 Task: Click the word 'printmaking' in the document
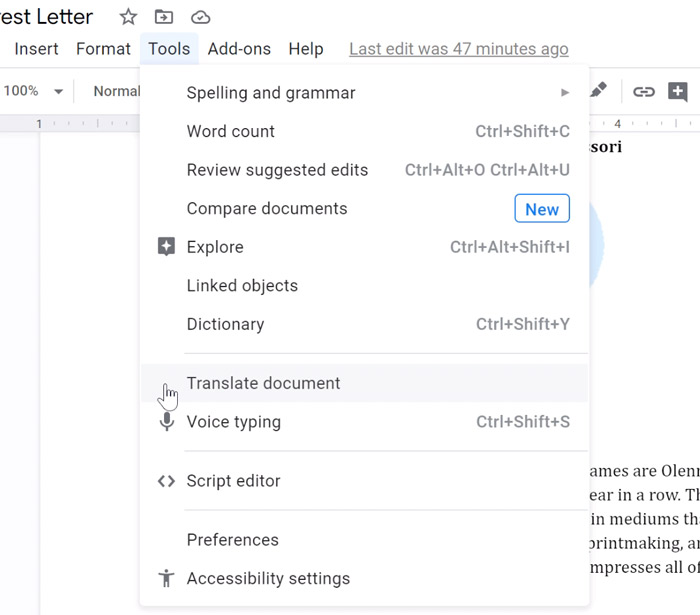[x=634, y=543]
